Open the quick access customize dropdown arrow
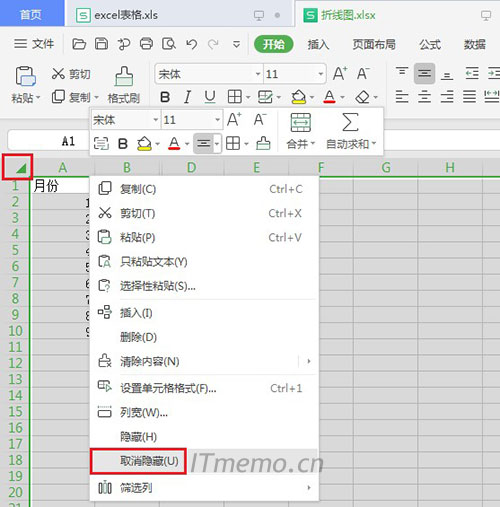The image size is (500, 507). [x=236, y=44]
